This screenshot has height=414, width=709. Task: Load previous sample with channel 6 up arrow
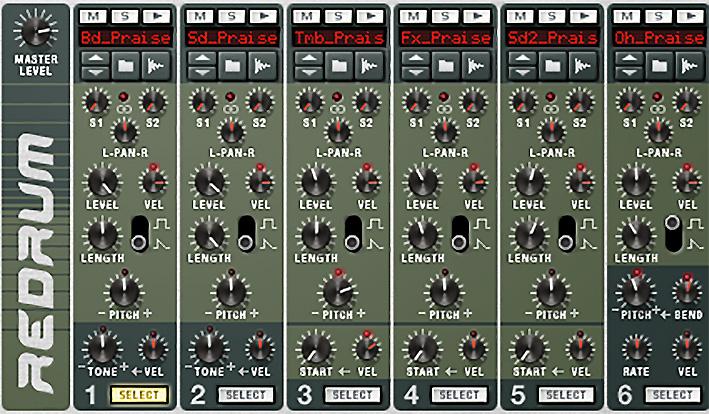point(629,59)
